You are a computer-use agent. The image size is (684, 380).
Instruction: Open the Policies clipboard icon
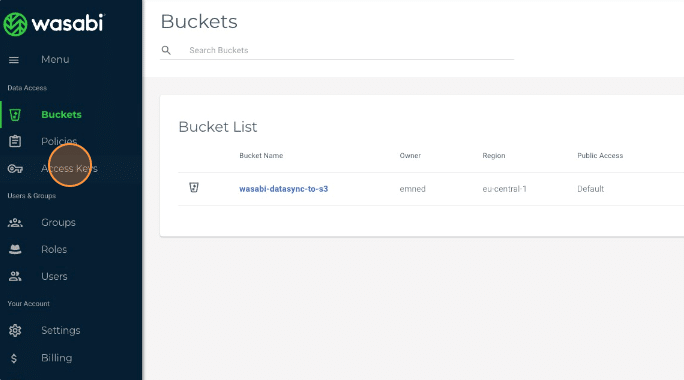pyautogui.click(x=15, y=141)
